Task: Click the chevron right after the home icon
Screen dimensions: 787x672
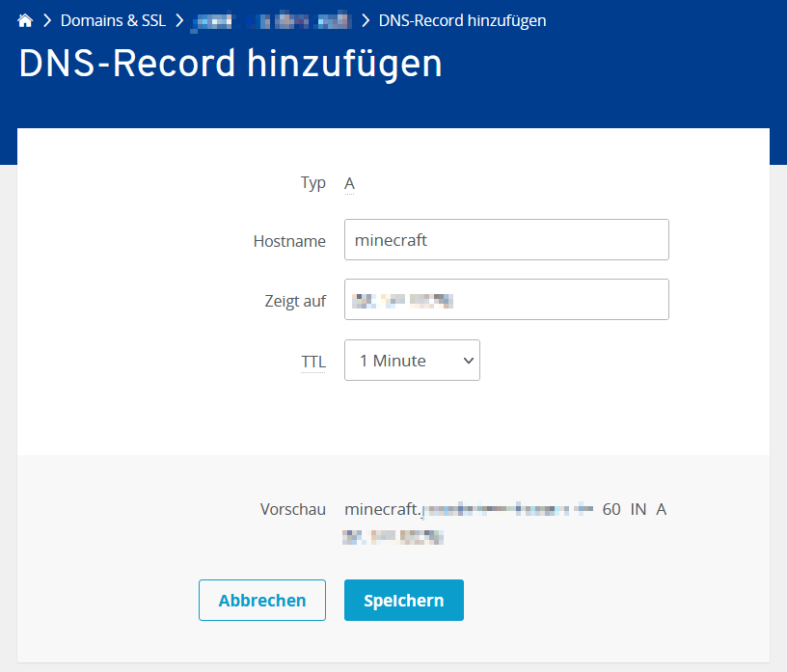Action: (x=46, y=20)
